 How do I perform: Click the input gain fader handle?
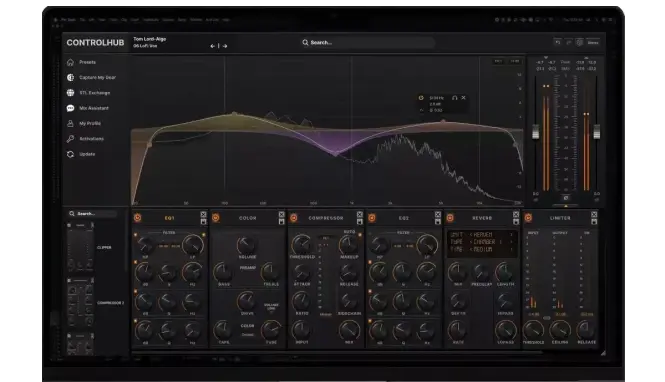536,132
